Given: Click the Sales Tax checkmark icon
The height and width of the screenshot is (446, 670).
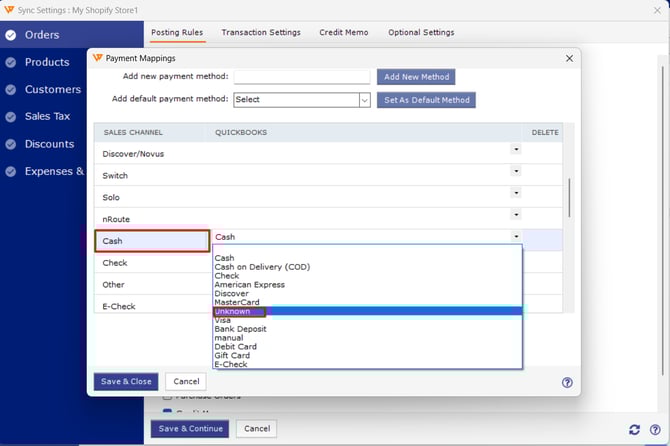Looking at the screenshot, I should [11, 117].
